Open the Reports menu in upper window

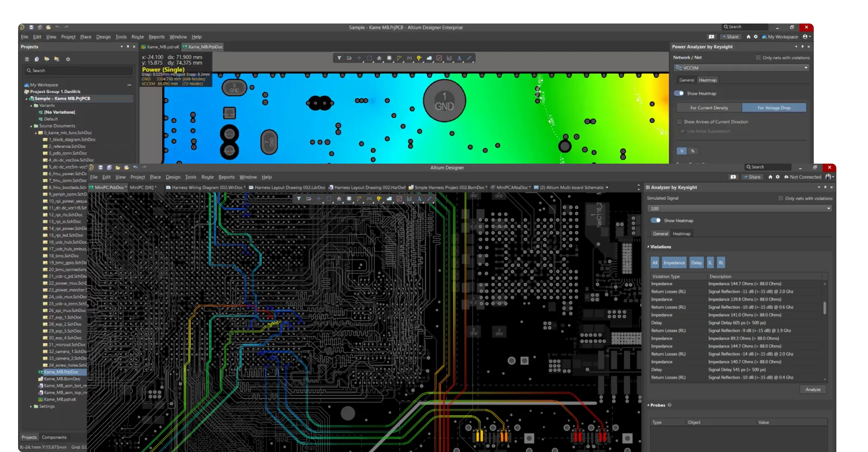[x=156, y=37]
